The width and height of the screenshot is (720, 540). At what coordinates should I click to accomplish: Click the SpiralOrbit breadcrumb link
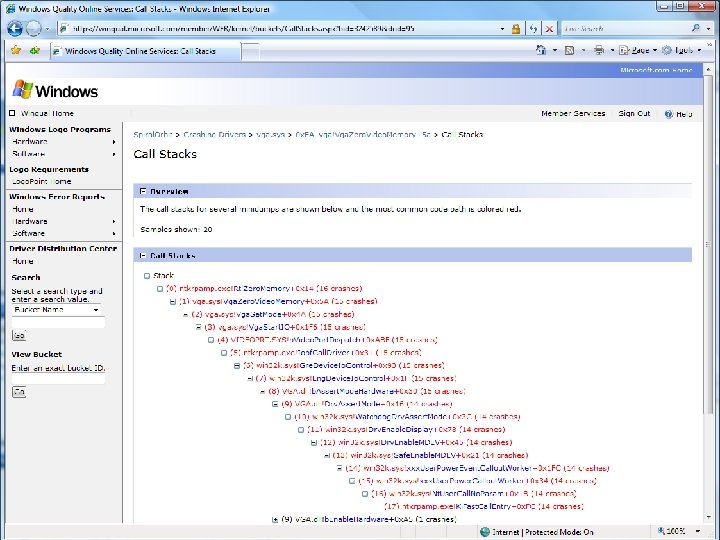pyautogui.click(x=153, y=135)
